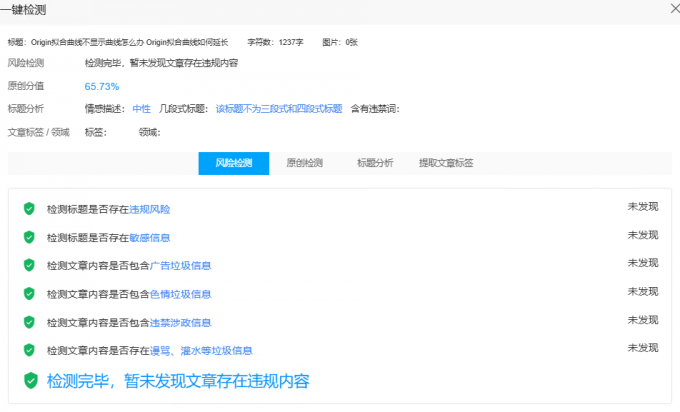Close the 一键检测 dialog
The image size is (680, 412).
coord(675,9)
